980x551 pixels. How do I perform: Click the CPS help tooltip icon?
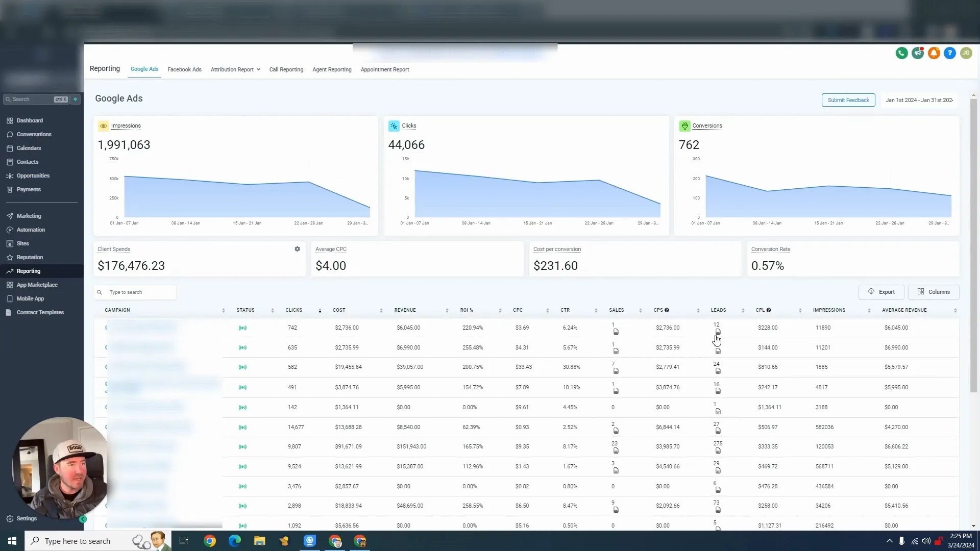(x=667, y=310)
